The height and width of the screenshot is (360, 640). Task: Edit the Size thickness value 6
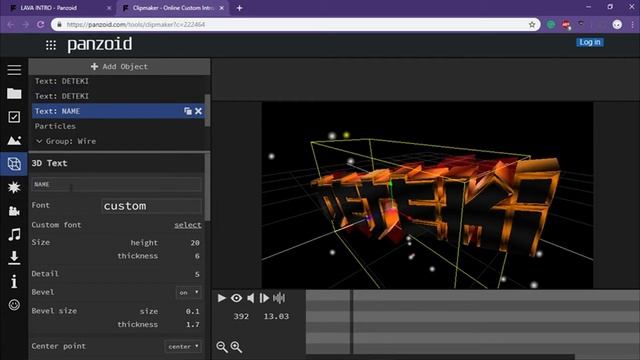point(197,256)
